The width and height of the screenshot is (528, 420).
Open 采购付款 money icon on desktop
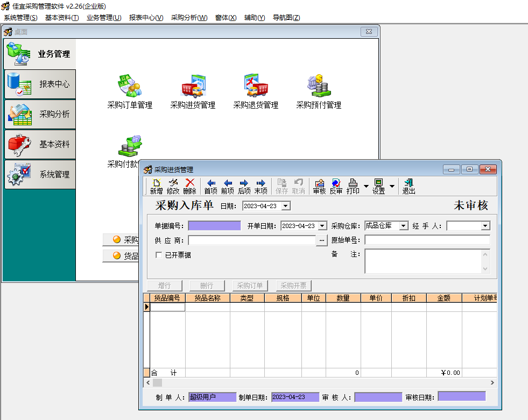pos(130,147)
